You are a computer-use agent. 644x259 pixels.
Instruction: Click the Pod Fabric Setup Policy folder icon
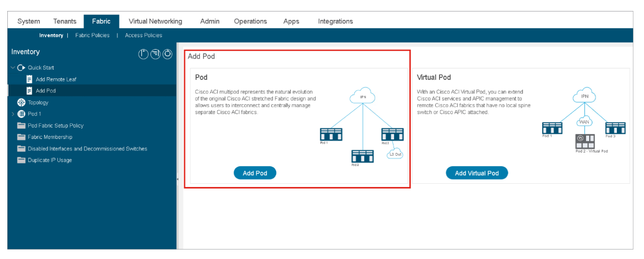pos(21,126)
